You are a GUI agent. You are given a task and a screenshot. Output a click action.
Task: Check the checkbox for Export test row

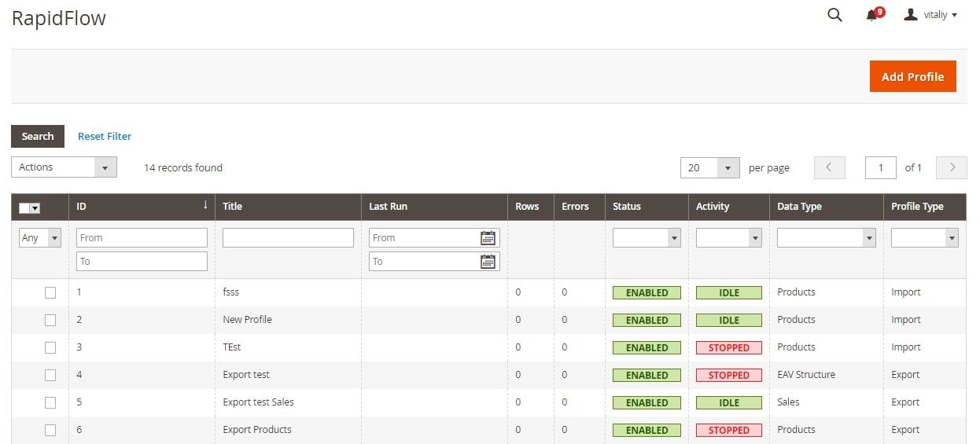coord(50,375)
